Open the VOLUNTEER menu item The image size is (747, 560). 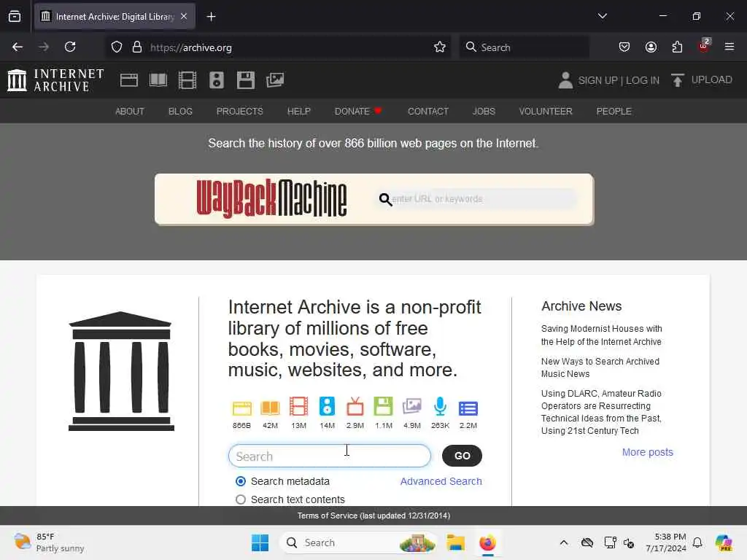[546, 111]
